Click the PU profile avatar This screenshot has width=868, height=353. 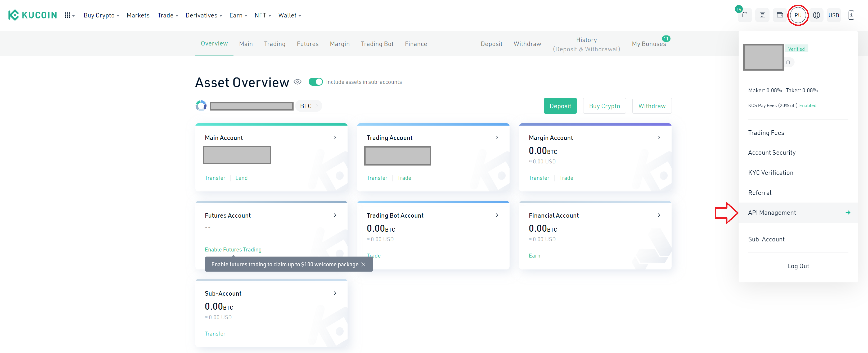pos(798,15)
